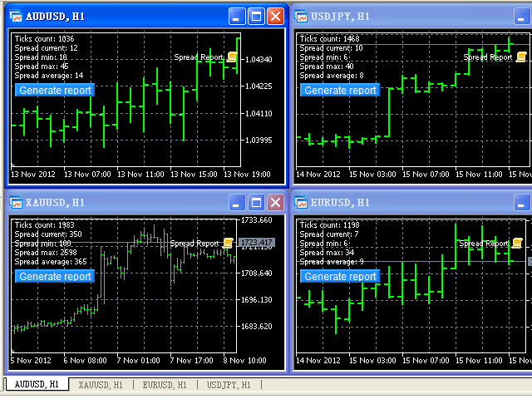Maximize the AUDUSD chart window
Screen dimensions: 532x399
coord(256,16)
